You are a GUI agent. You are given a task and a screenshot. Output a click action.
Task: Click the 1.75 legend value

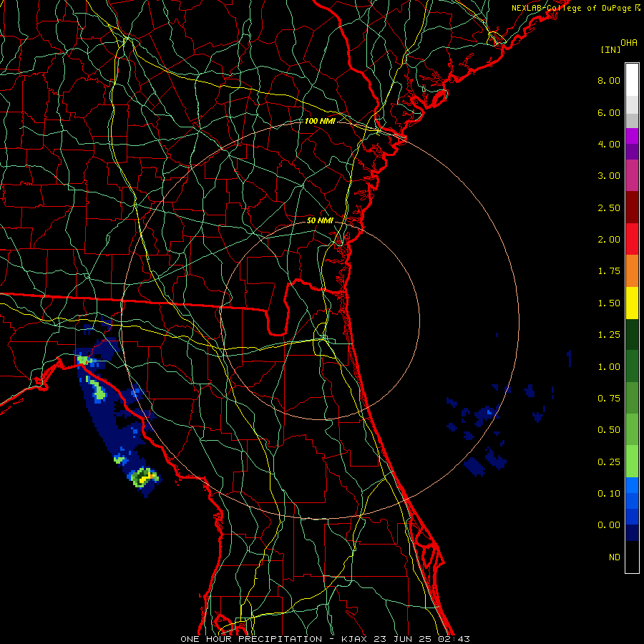coord(609,271)
